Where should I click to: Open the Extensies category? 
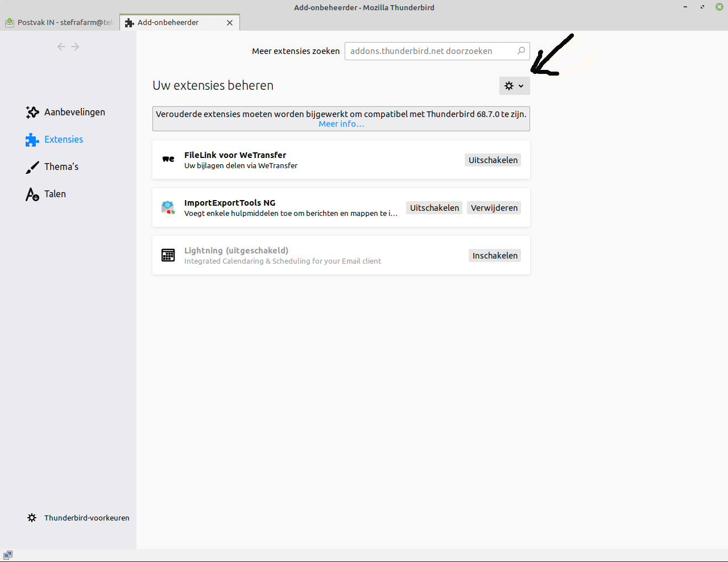tap(55, 140)
